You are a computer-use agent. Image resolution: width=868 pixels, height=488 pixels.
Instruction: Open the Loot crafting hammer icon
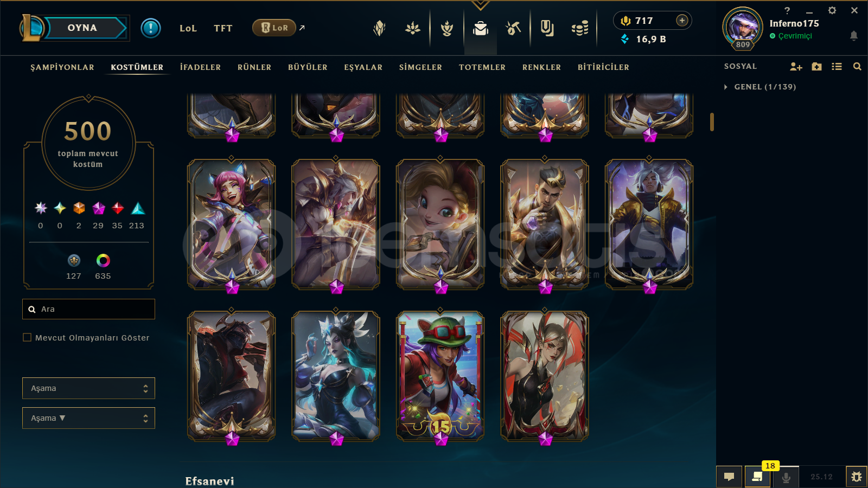513,28
